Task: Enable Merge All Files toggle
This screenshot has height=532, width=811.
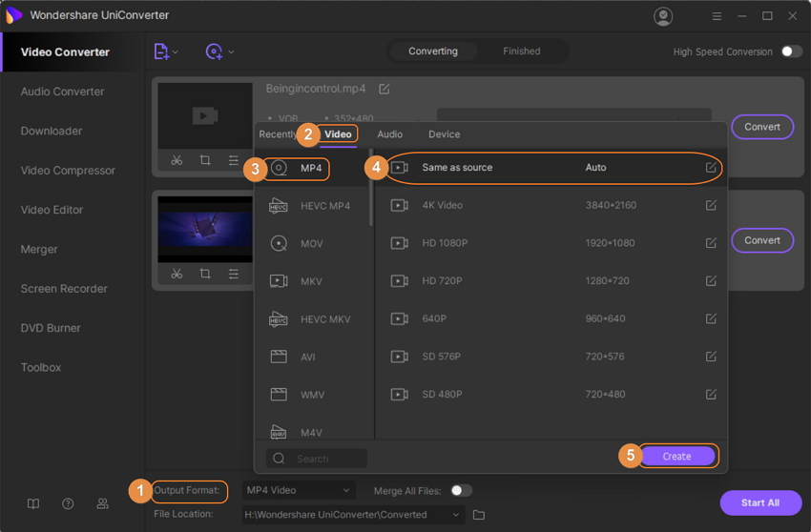Action: click(x=461, y=490)
